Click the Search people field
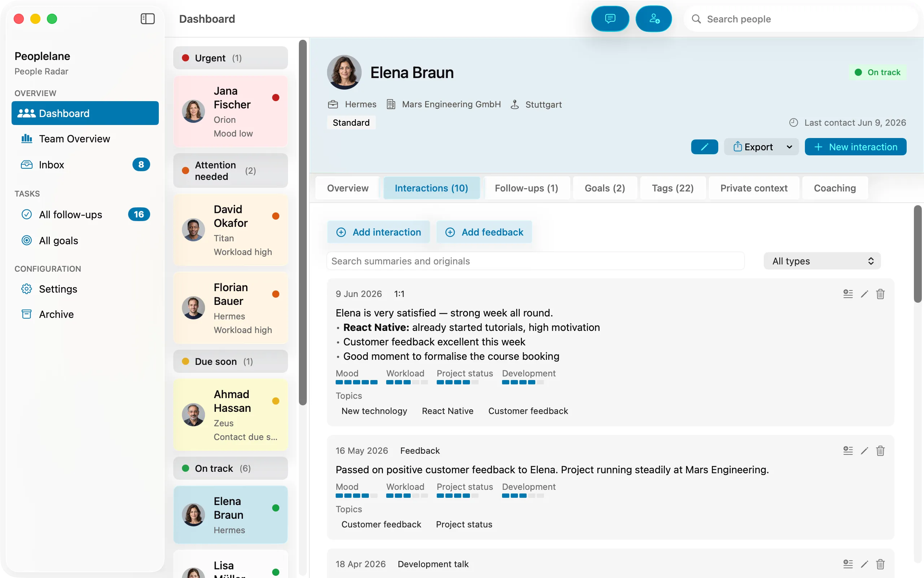 [801, 19]
